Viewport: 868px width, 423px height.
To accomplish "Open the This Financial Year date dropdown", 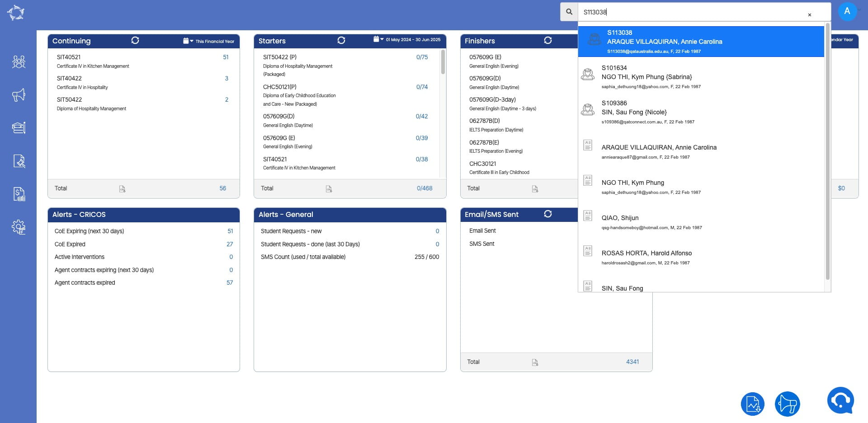I will coord(209,40).
